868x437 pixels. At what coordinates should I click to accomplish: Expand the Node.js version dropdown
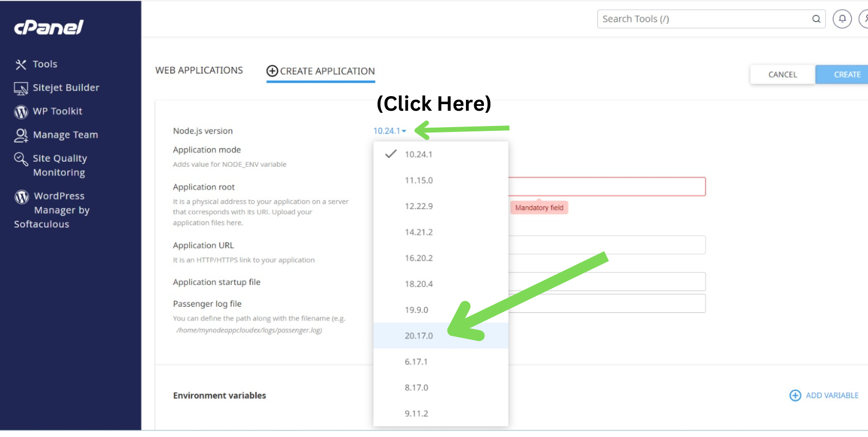(390, 131)
